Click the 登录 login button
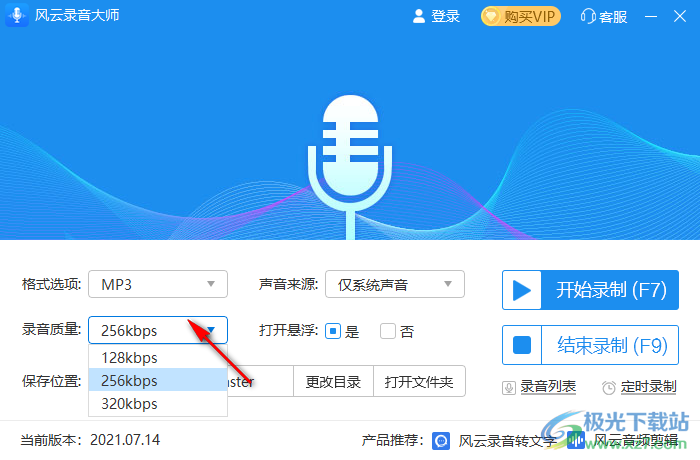 [x=436, y=17]
